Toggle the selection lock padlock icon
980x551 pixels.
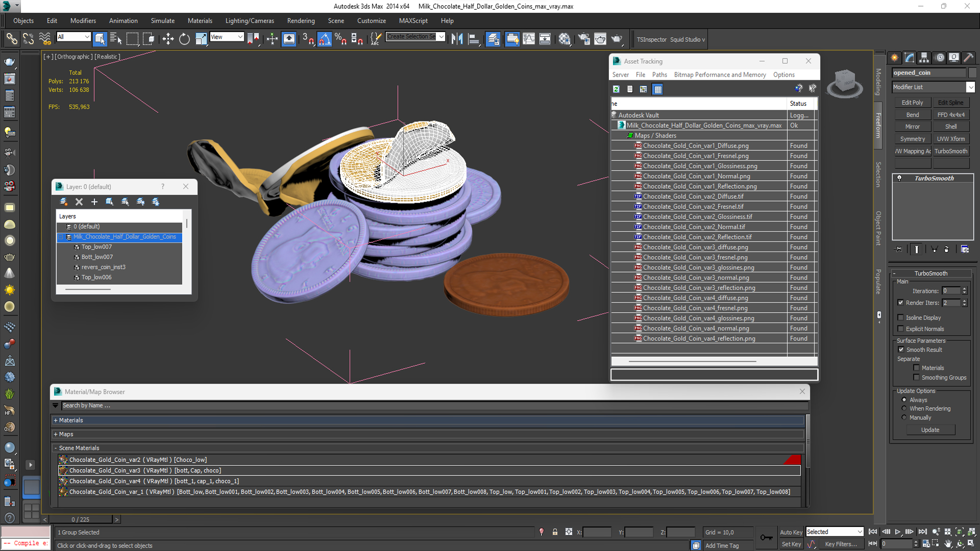point(555,532)
